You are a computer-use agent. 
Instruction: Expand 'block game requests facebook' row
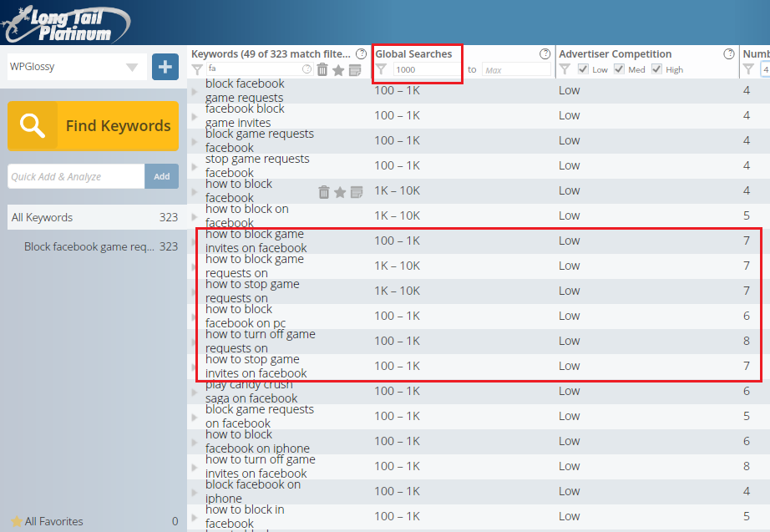(195, 141)
